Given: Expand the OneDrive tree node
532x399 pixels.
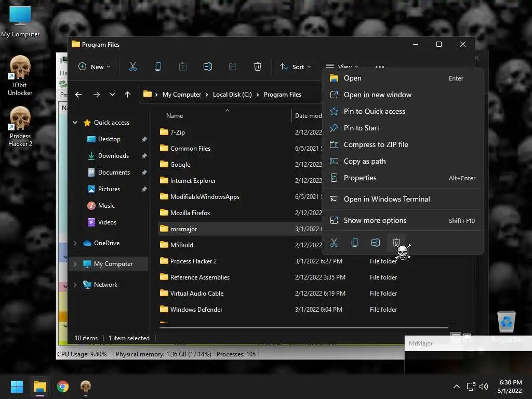Looking at the screenshot, I should [75, 243].
